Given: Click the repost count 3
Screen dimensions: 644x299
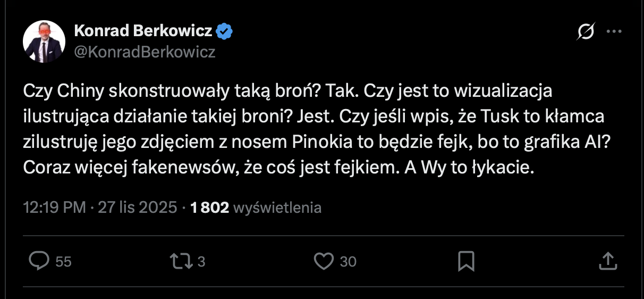Looking at the screenshot, I should click(x=201, y=262).
